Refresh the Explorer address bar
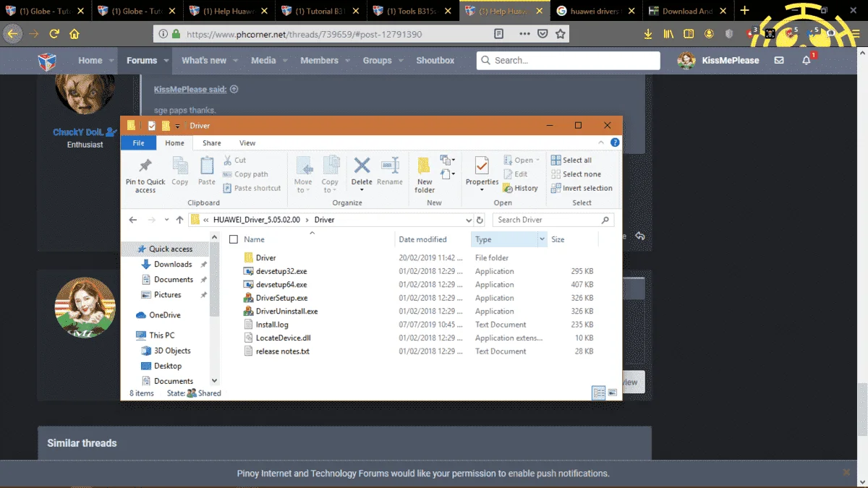The width and height of the screenshot is (868, 488). [480, 220]
